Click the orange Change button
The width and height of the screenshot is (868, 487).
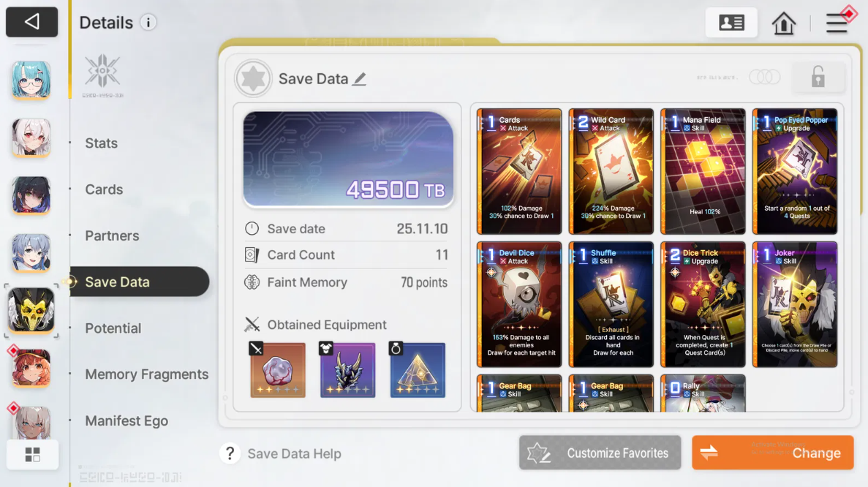click(x=773, y=453)
